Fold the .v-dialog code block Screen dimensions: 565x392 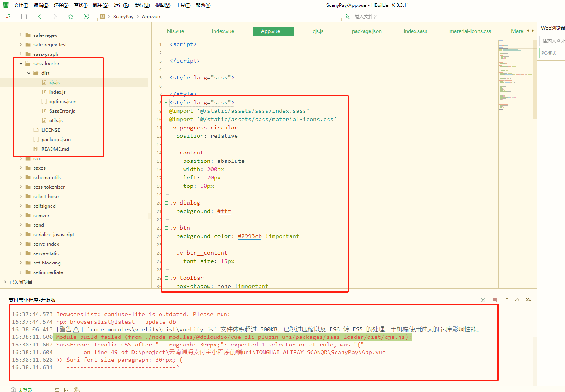point(166,203)
